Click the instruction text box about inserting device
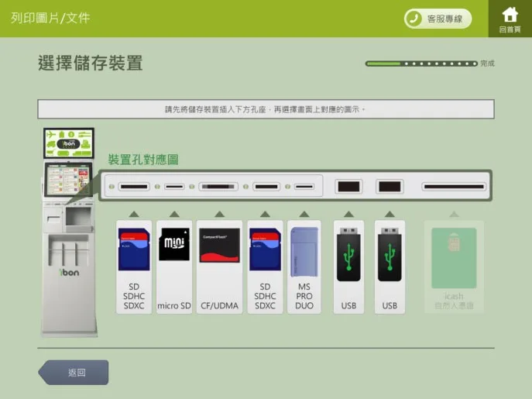 click(266, 109)
